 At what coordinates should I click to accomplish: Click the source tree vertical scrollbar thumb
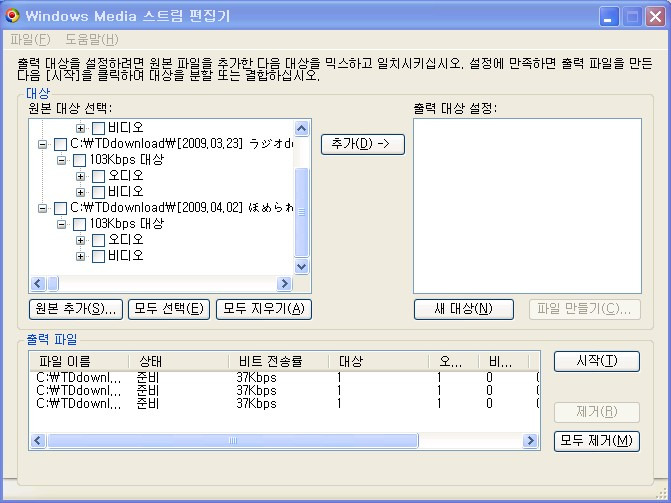[x=302, y=212]
